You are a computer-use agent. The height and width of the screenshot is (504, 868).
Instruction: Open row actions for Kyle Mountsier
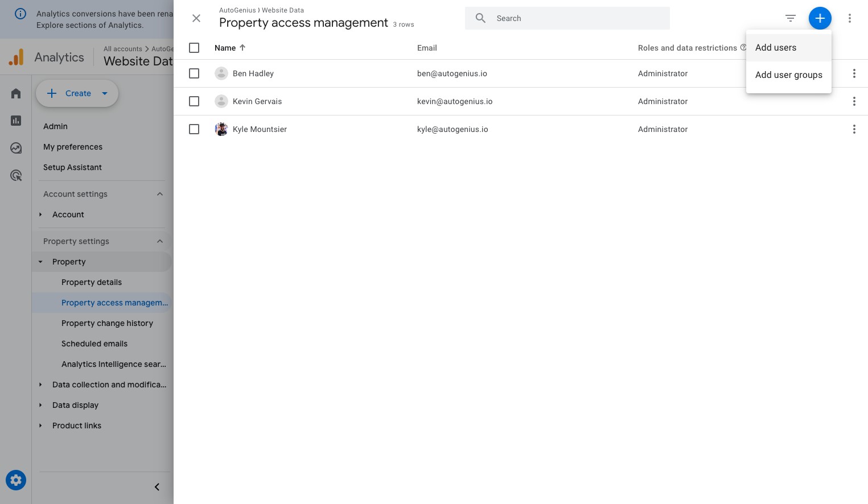(854, 129)
